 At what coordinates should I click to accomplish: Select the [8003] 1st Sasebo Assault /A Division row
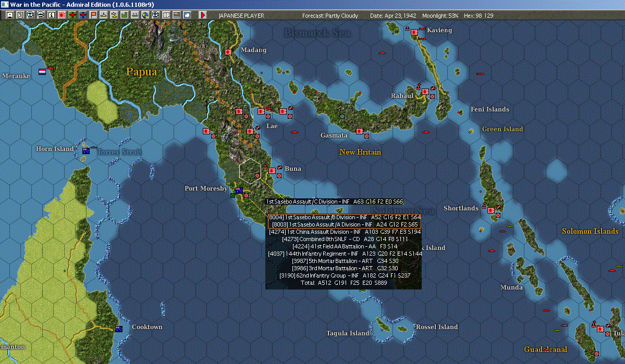[x=345, y=224]
